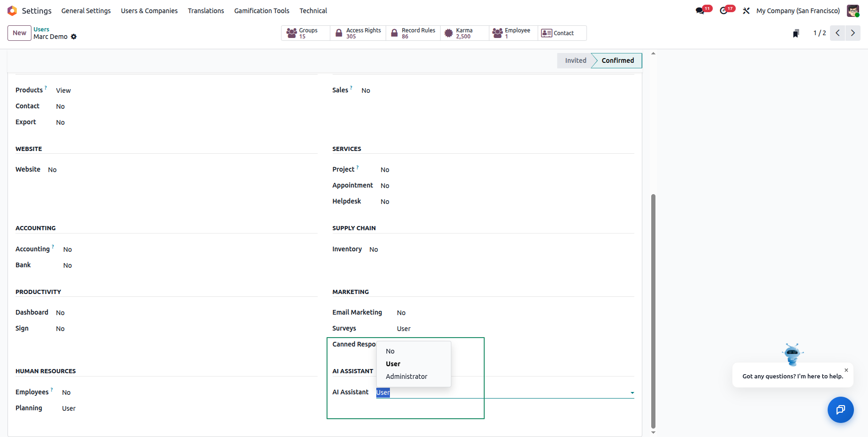Open Groups 15 smart button
Viewport: 868px width, 437px height.
305,33
